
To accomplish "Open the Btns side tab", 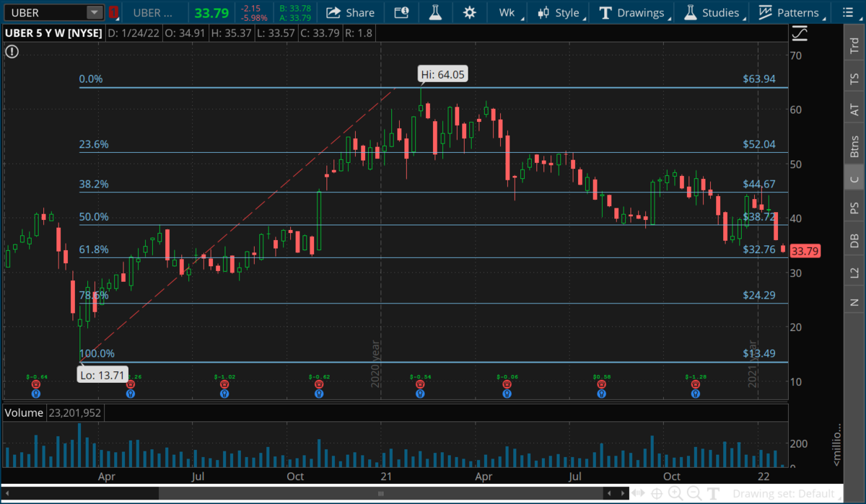I will (854, 146).
